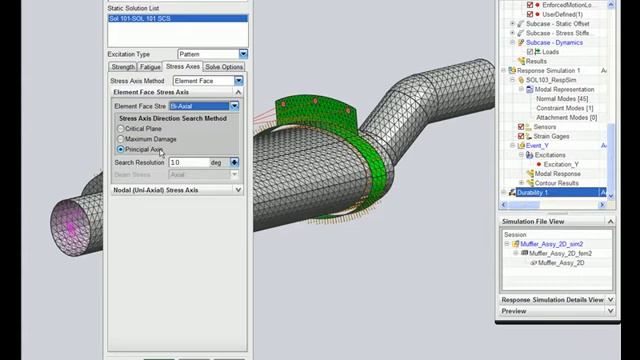Click the Subcase - Static Offset icon
The width and height of the screenshot is (640, 360).
coord(520,24)
